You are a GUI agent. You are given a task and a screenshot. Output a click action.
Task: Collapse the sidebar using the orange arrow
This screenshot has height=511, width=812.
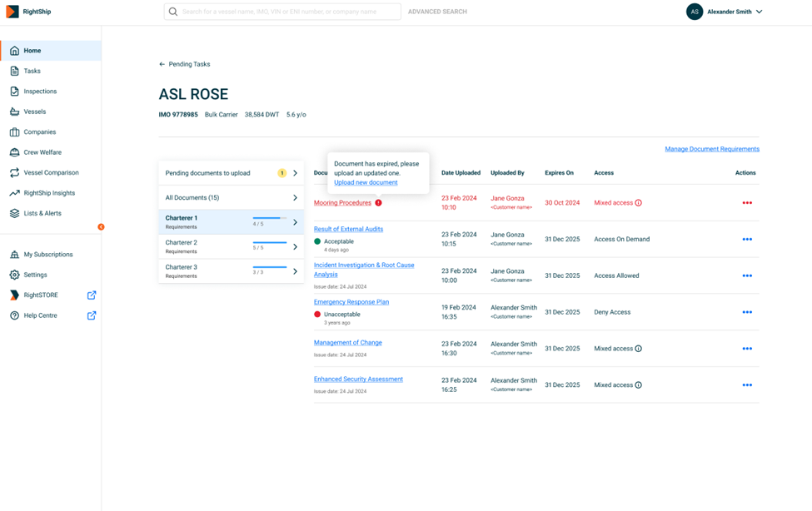(x=101, y=226)
